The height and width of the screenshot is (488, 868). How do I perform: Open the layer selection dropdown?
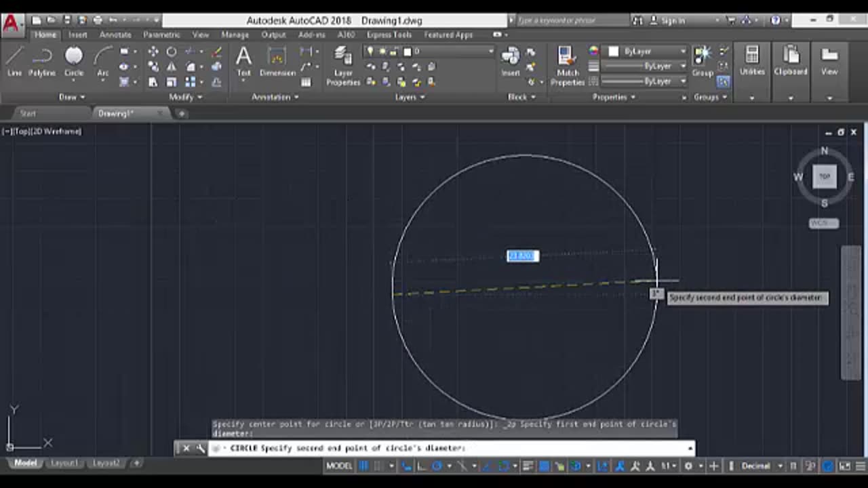coord(430,51)
